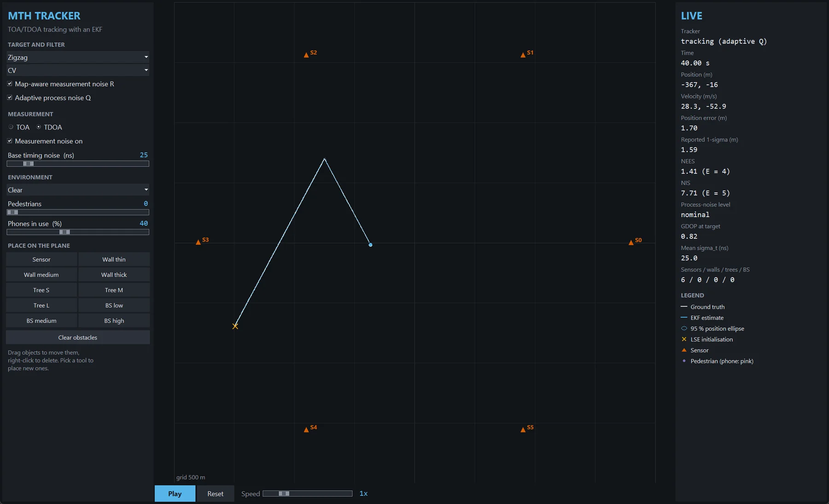Click sensor S2 triangle marker
Image resolution: width=829 pixels, height=504 pixels.
click(x=306, y=55)
